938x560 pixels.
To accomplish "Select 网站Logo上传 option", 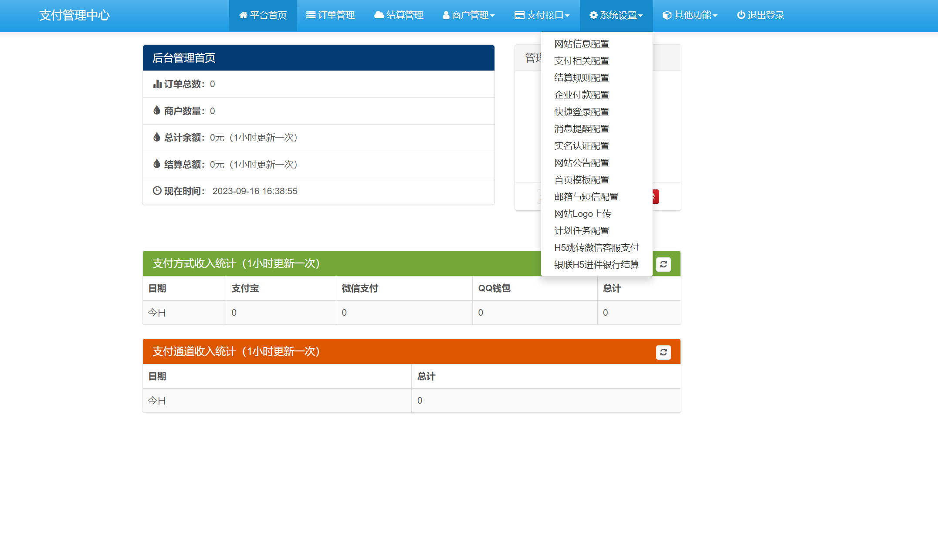I will [x=582, y=213].
